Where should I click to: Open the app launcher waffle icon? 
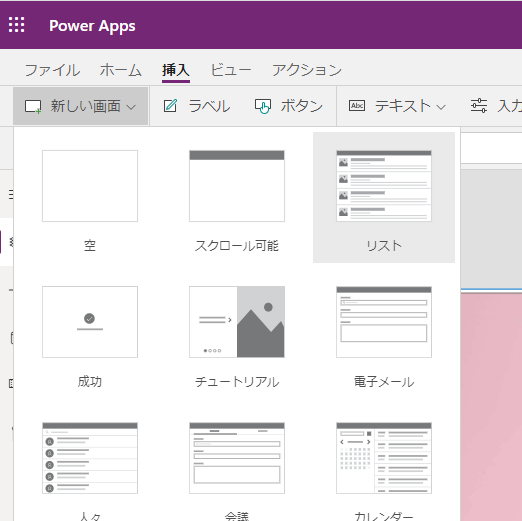16,25
